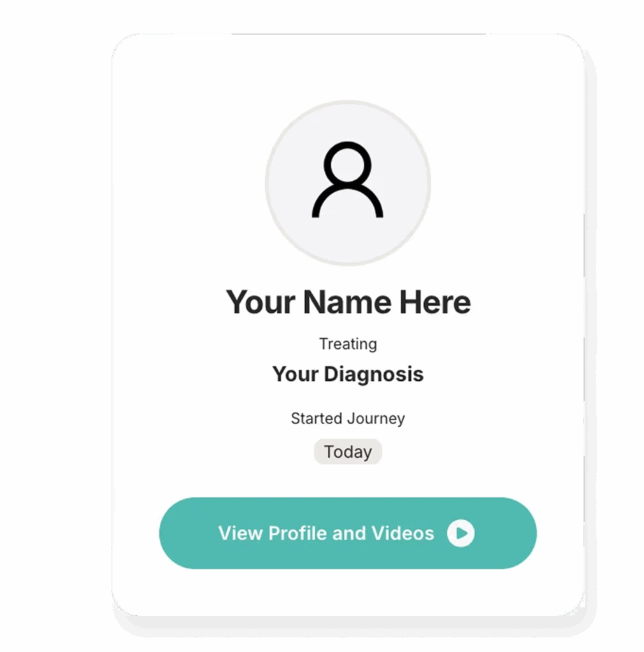This screenshot has width=644, height=652.
Task: Click the Started Journey label
Action: click(x=348, y=418)
